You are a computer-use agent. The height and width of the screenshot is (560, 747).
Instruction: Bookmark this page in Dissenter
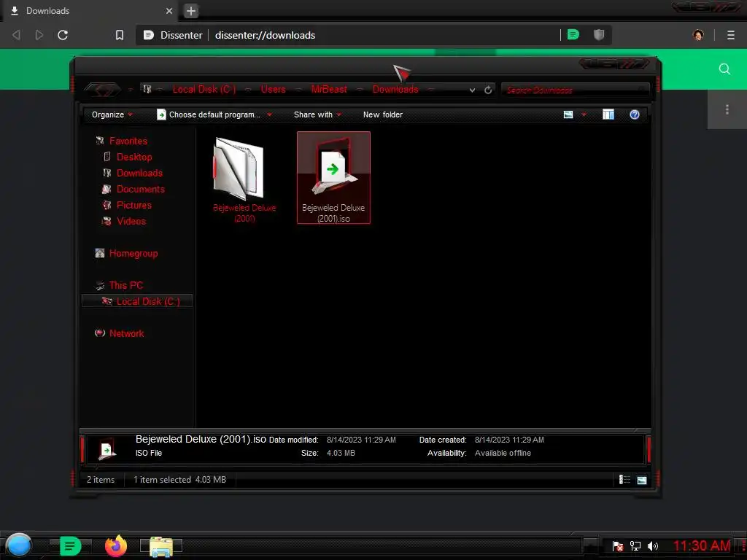point(120,35)
